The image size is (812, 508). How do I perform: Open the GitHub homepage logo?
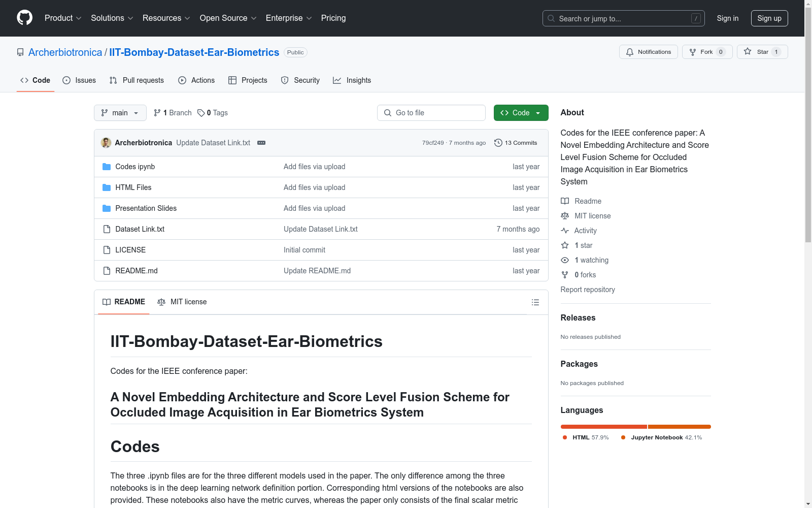pos(24,18)
